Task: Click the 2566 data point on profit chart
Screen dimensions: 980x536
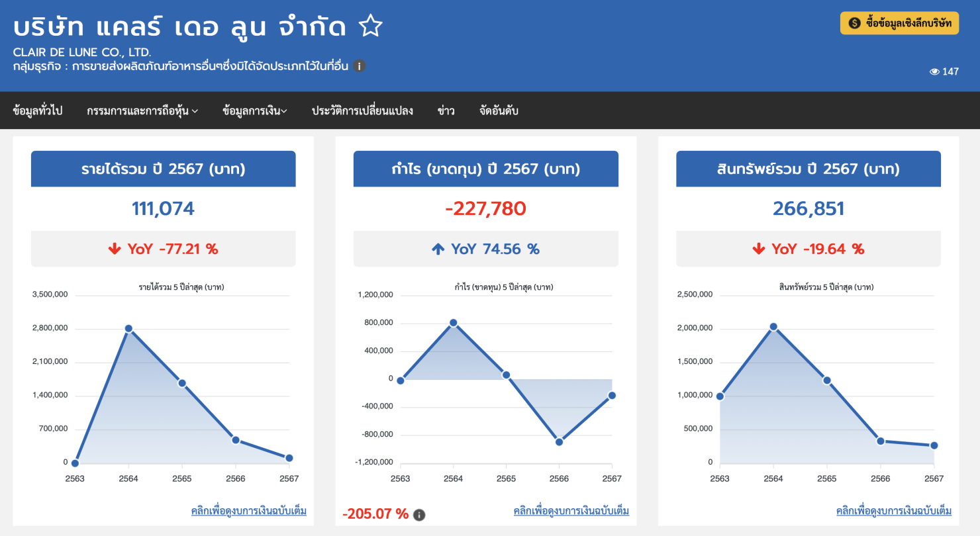Action: click(559, 442)
